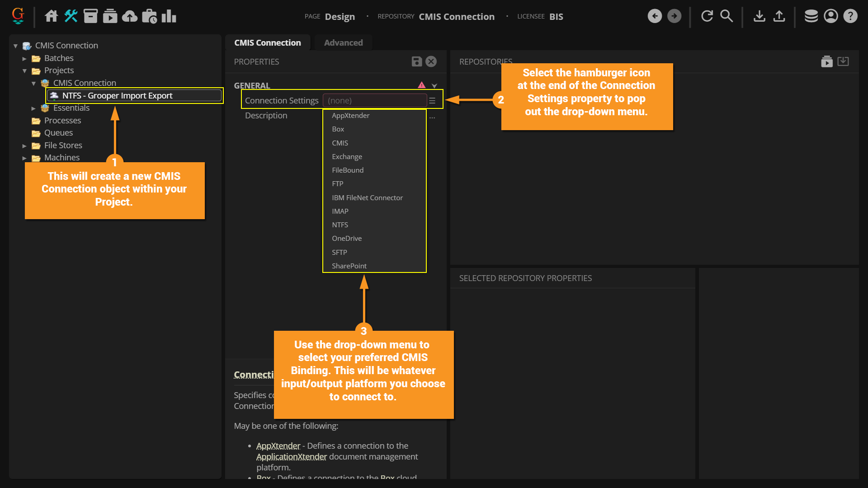Viewport: 868px width, 488px height.
Task: Click the AppXtender help link
Action: [x=278, y=446]
